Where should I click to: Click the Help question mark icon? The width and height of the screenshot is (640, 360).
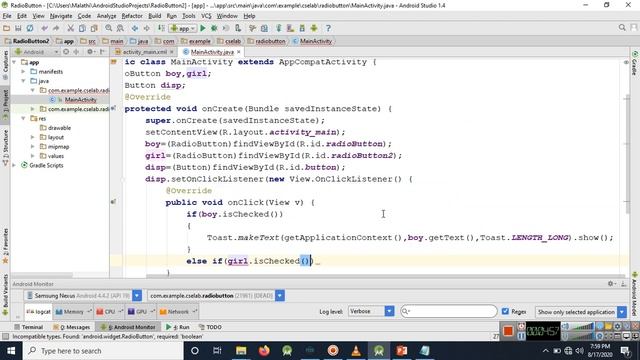point(328,28)
